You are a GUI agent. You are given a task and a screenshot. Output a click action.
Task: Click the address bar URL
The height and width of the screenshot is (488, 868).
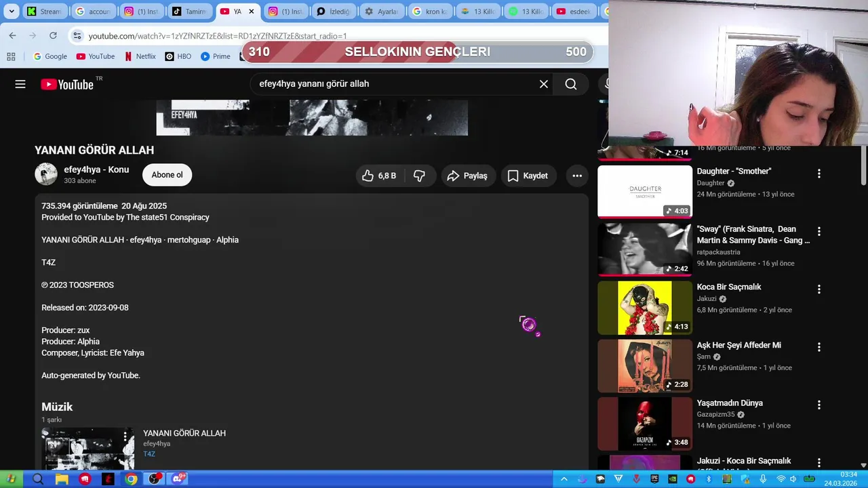218,36
